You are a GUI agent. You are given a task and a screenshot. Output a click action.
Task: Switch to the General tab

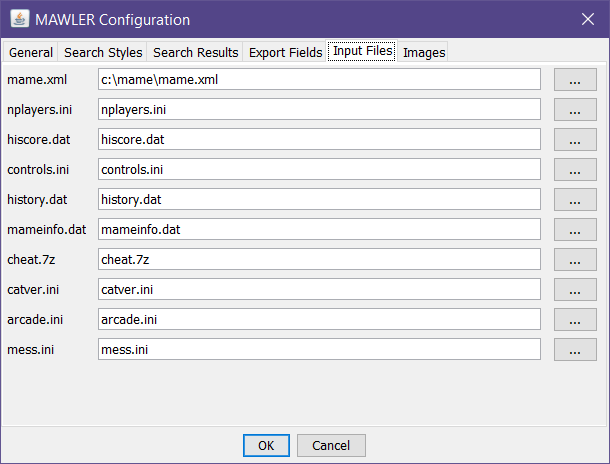32,52
